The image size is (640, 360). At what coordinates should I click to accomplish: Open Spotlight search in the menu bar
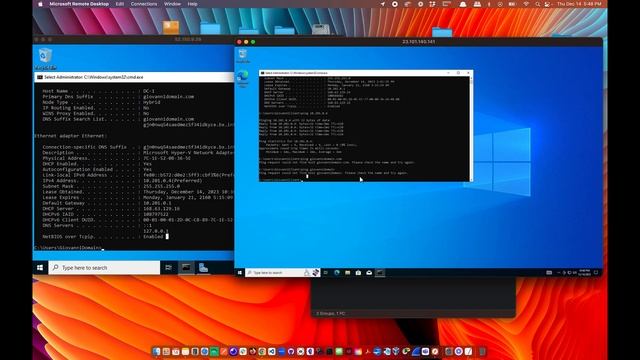pyautogui.click(x=538, y=4)
